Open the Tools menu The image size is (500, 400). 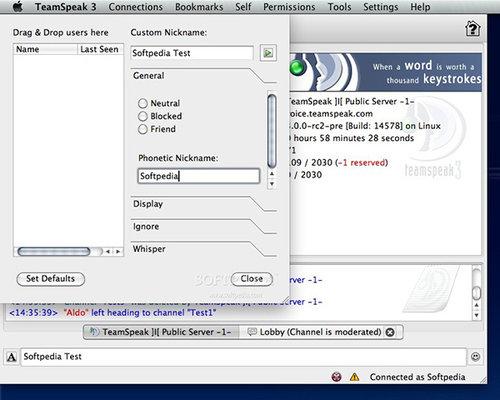point(339,7)
